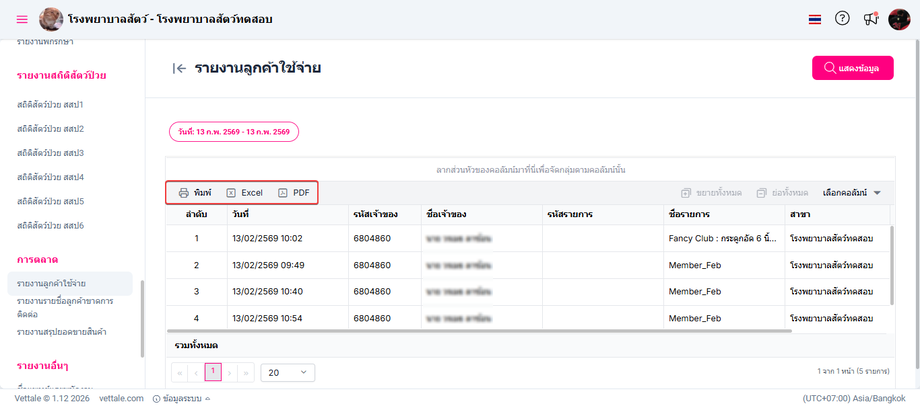Click the hospital logo avatar
The image size is (920, 408).
(x=51, y=19)
